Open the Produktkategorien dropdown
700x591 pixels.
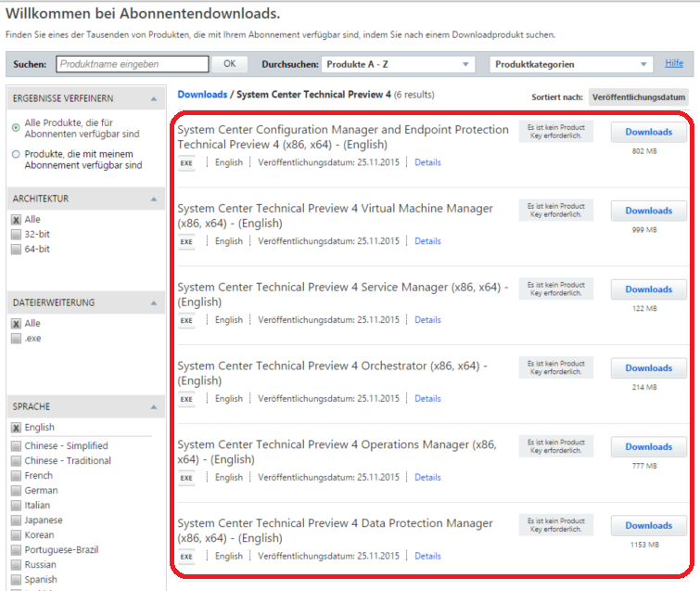571,64
